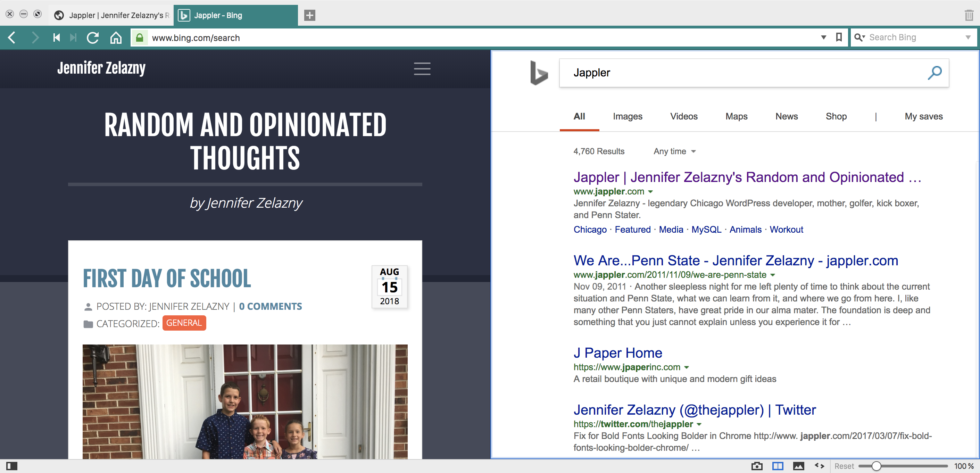Viewport: 980px width, 473px height.
Task: Go to the home page
Action: coord(116,38)
